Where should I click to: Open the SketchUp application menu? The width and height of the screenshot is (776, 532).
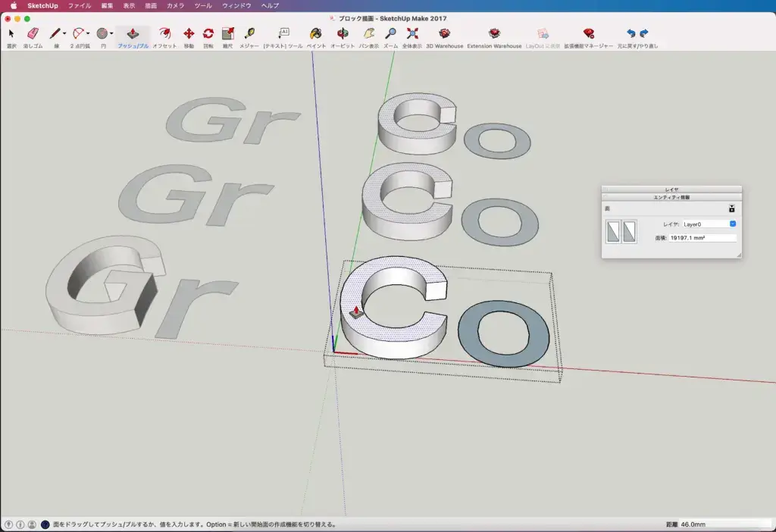(x=42, y=6)
